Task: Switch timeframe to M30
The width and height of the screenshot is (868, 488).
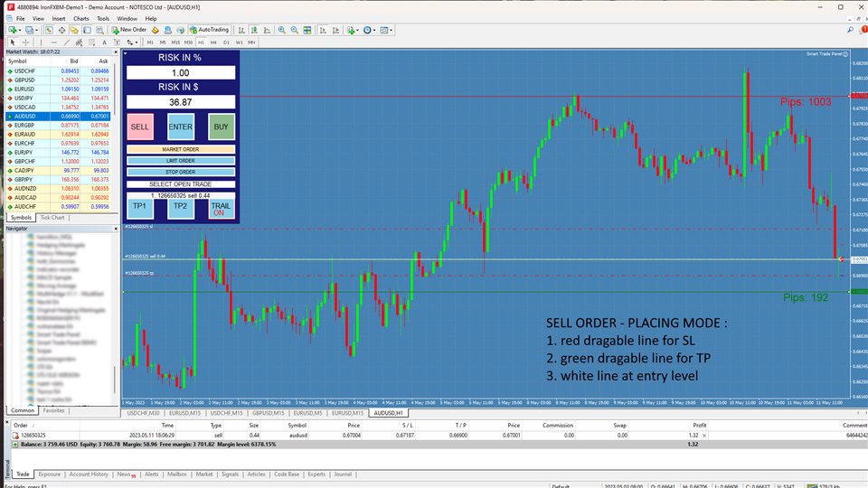Action: click(188, 42)
